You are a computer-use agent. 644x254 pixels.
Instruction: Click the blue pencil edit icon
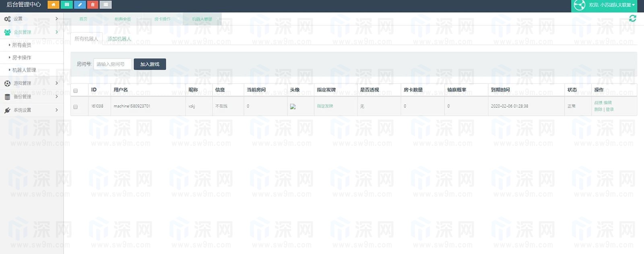pos(80,5)
